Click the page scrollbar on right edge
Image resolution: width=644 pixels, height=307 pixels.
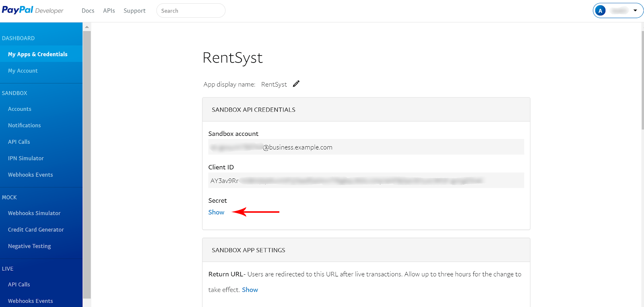tap(642, 80)
